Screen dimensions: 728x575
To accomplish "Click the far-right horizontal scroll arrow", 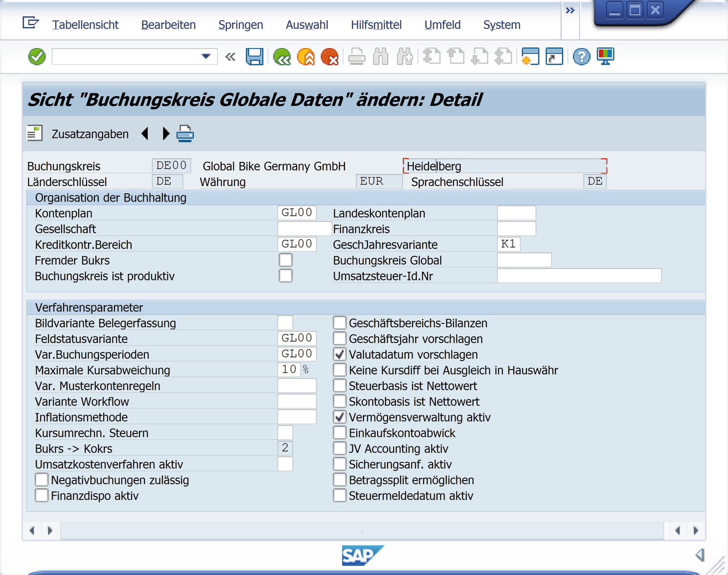I will click(696, 530).
